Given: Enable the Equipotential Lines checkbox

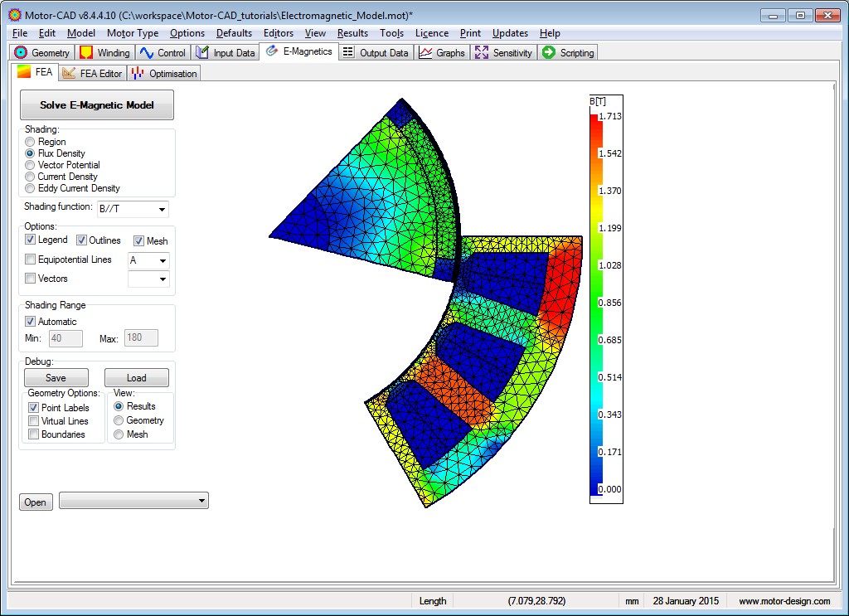Looking at the screenshot, I should [x=31, y=259].
